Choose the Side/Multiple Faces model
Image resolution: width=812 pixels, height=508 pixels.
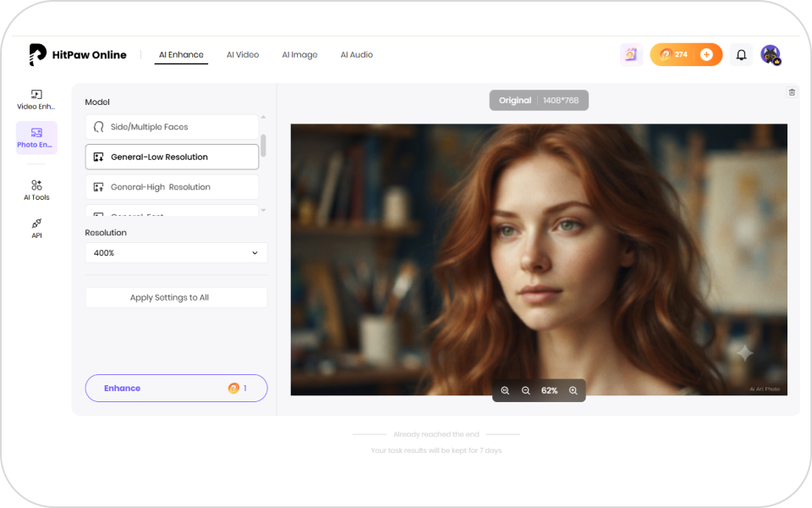click(172, 127)
